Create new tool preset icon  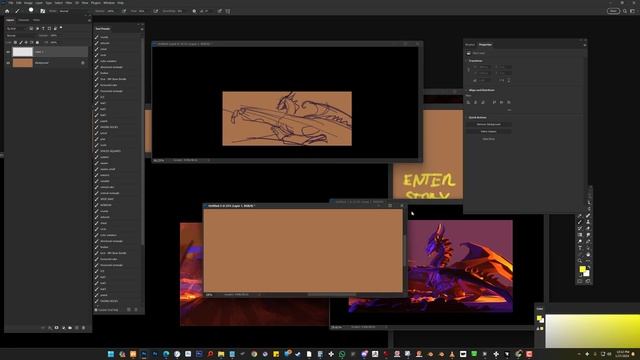coord(129,310)
